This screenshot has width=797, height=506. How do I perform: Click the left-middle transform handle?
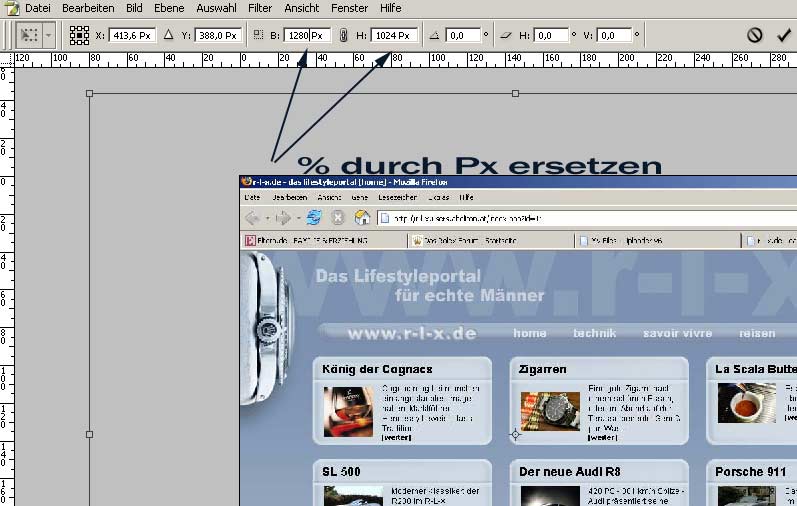point(89,434)
